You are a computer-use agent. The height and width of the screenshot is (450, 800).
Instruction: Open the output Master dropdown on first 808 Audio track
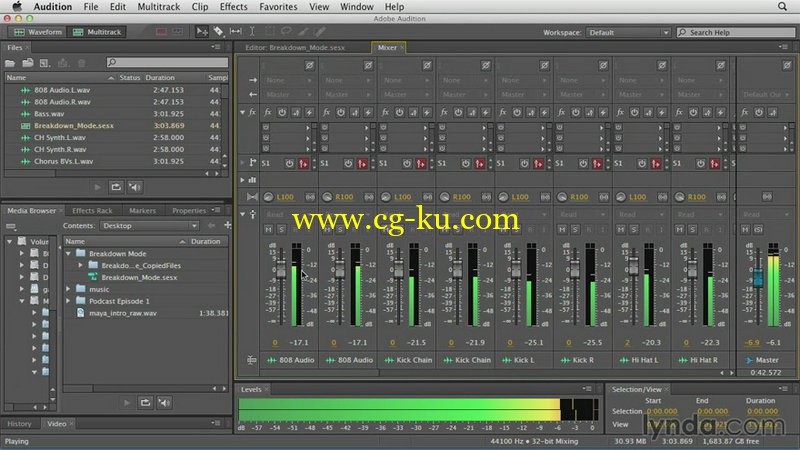[x=288, y=94]
